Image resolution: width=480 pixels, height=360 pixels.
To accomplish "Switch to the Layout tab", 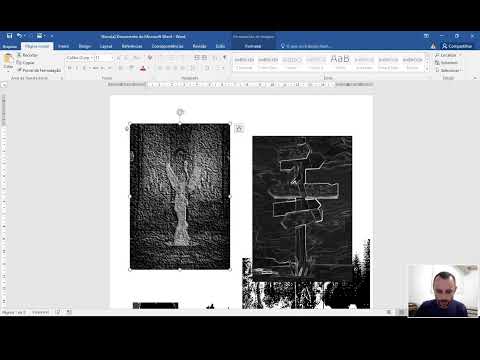I will tap(106, 46).
